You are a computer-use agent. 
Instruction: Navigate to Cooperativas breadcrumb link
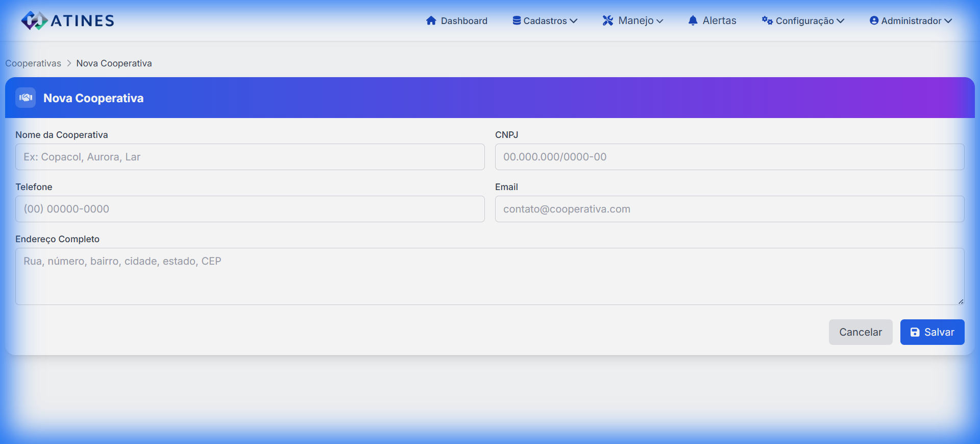click(33, 63)
